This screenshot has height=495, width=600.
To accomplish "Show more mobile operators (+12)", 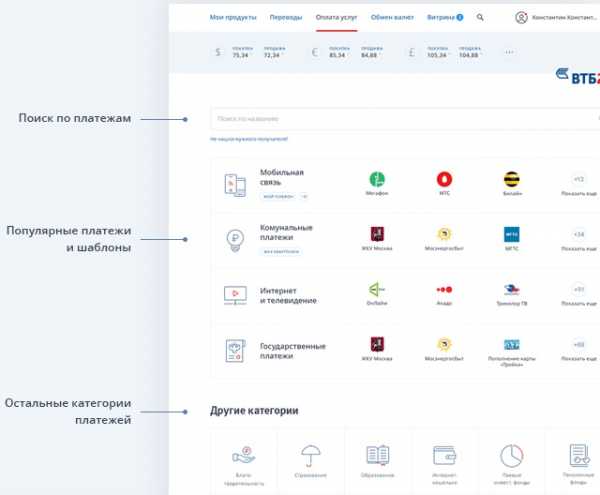I will click(579, 180).
